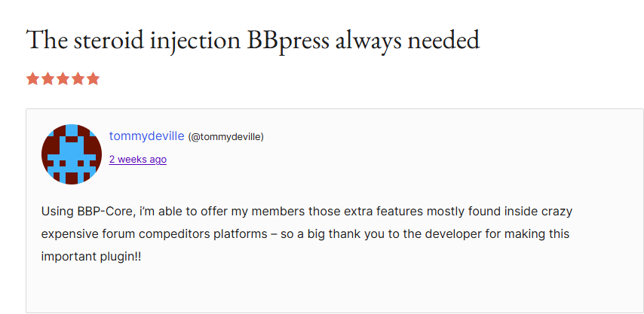
Task: Click the first rating star
Action: [x=32, y=78]
